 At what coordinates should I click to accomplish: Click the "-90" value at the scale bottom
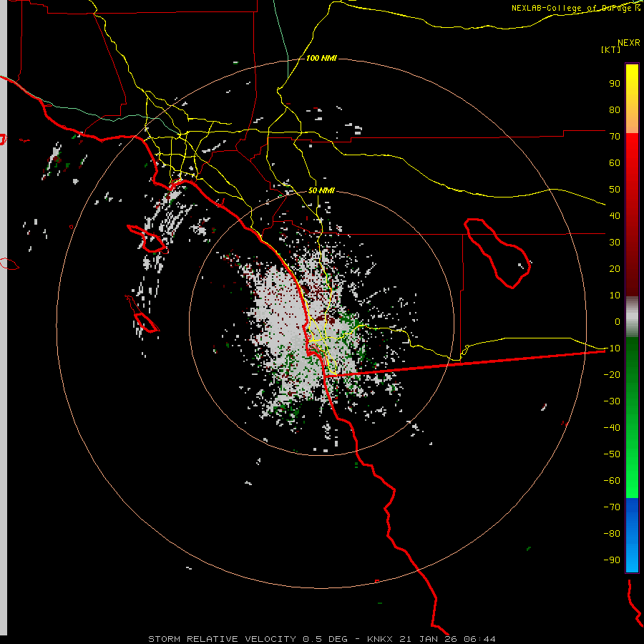pos(612,560)
